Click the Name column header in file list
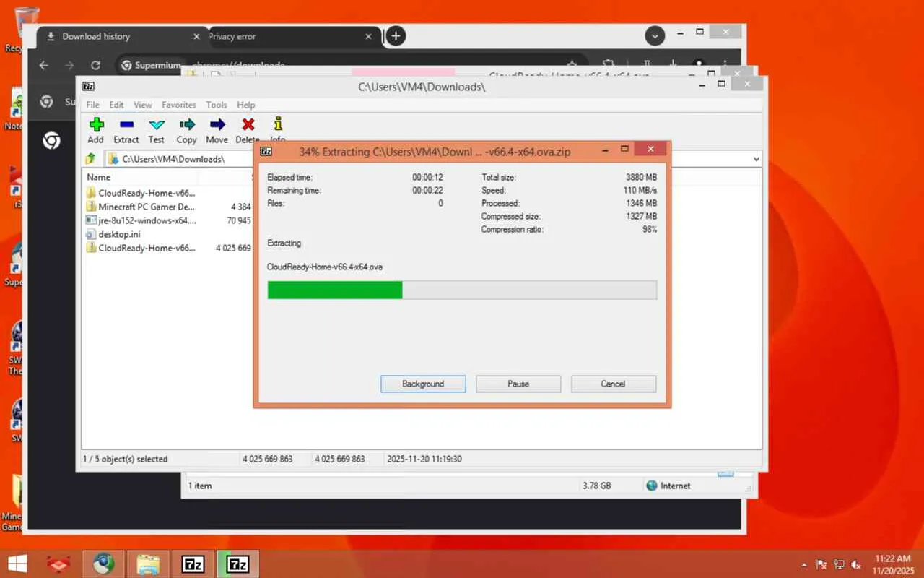This screenshot has width=924, height=578. pos(99,177)
